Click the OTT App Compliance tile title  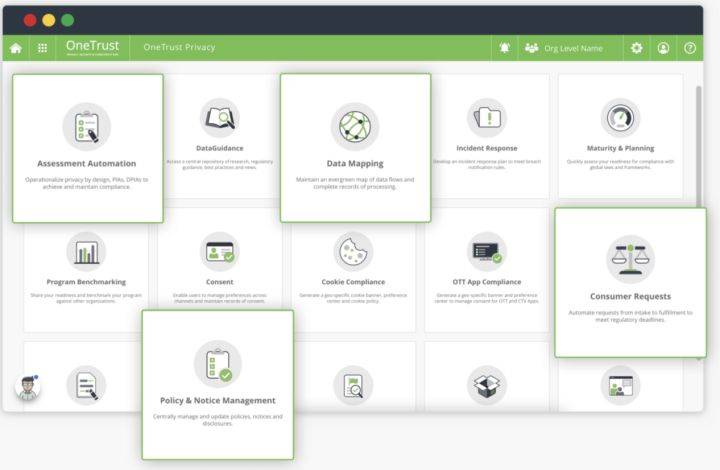pyautogui.click(x=487, y=282)
